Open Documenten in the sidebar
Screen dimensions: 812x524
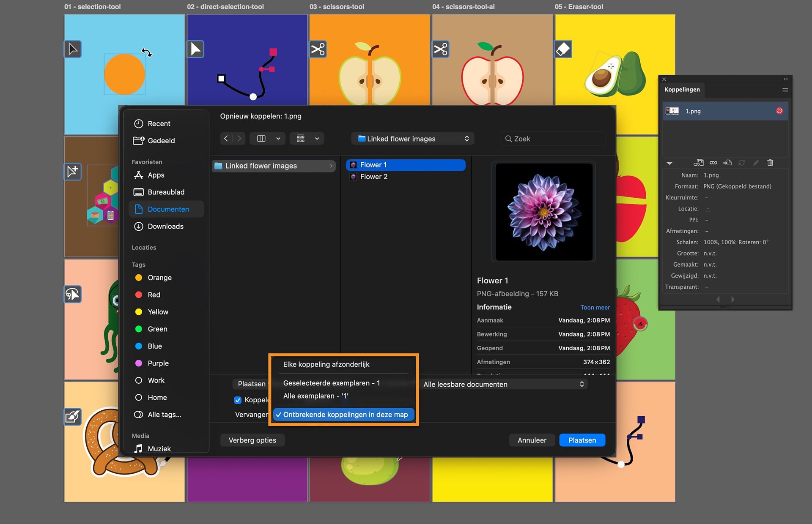point(167,209)
